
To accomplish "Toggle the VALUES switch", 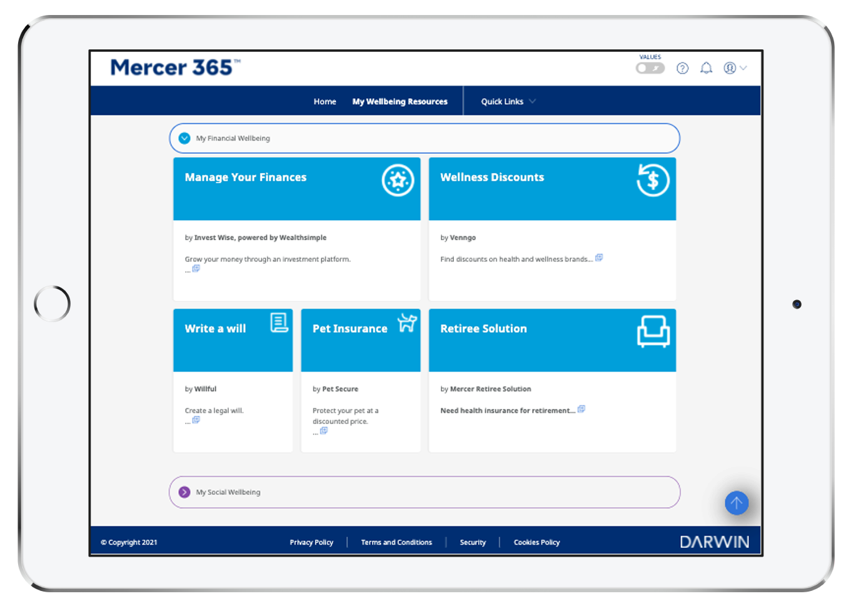I will pos(650,68).
